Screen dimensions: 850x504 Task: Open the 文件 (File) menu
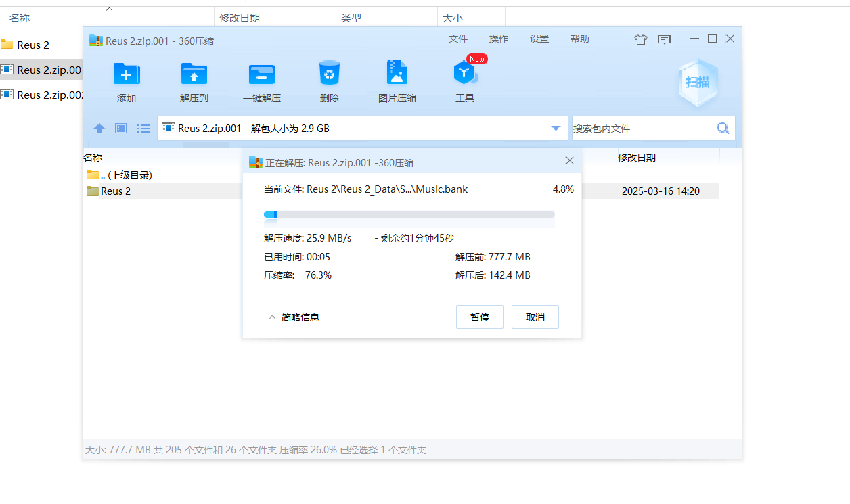[458, 39]
